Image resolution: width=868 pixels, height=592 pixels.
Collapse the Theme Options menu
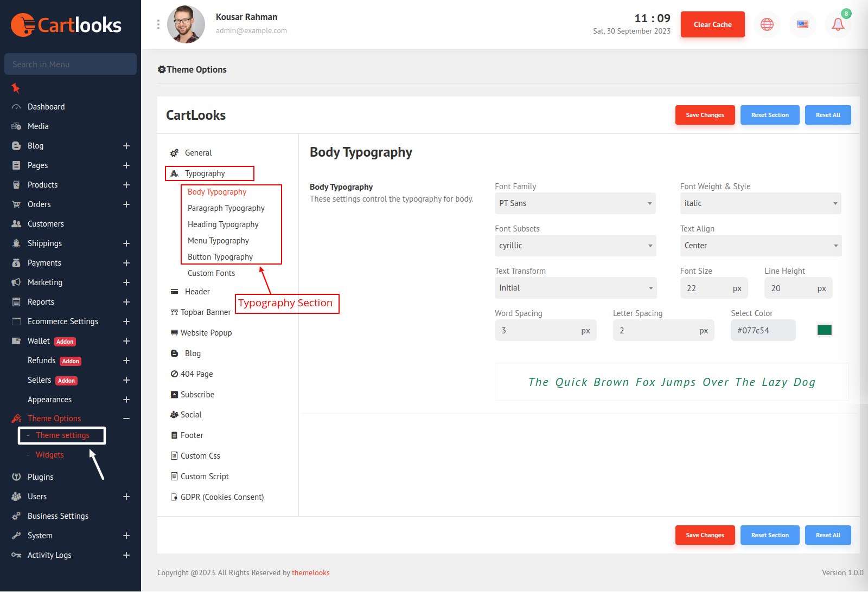click(126, 419)
